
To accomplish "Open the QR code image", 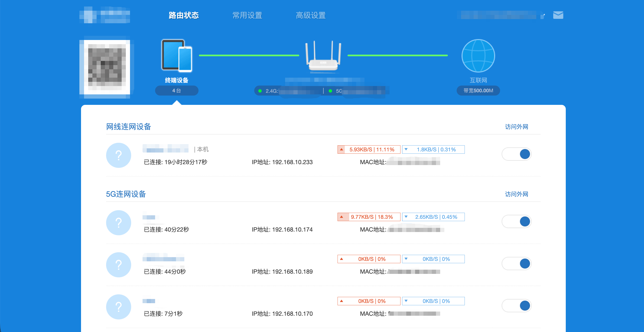I will [x=106, y=67].
